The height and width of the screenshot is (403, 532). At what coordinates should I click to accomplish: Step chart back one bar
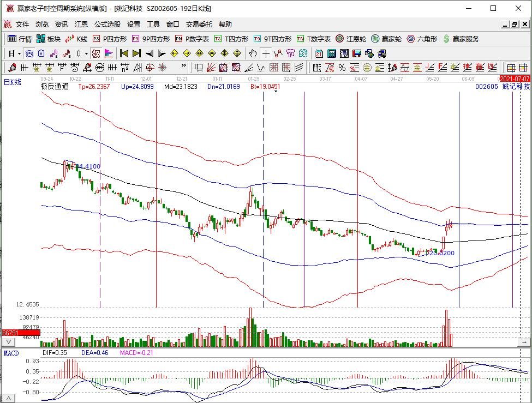150,53
